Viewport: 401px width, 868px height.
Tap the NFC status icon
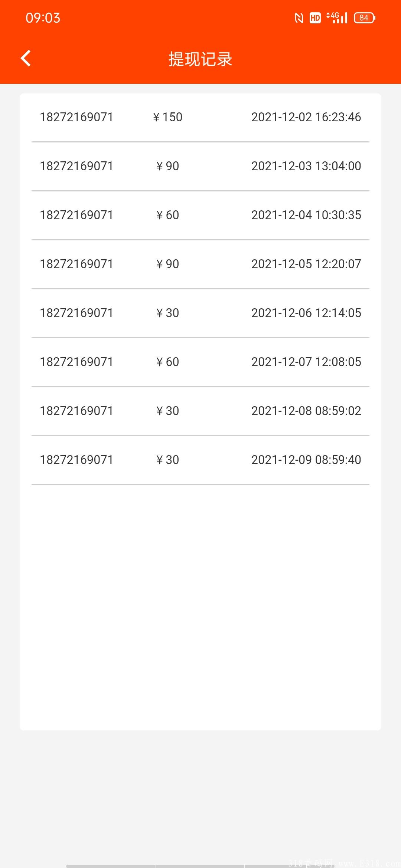[299, 18]
